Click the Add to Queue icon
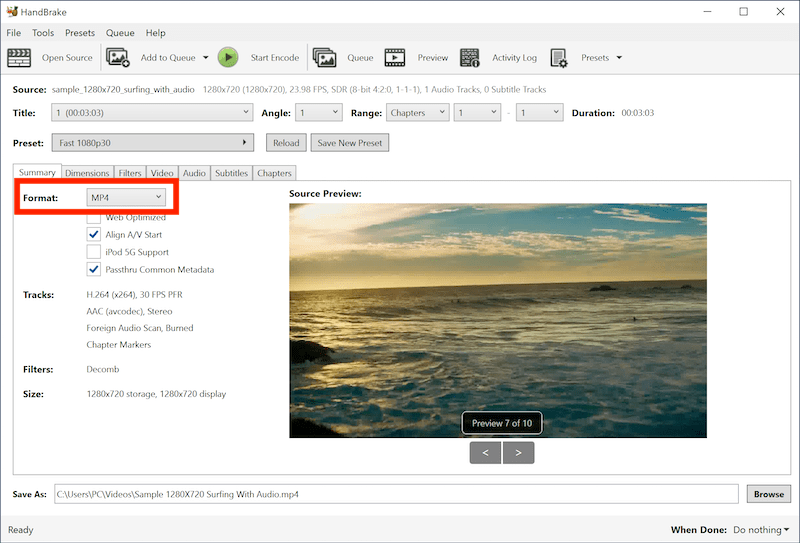The width and height of the screenshot is (800, 543). [x=119, y=58]
